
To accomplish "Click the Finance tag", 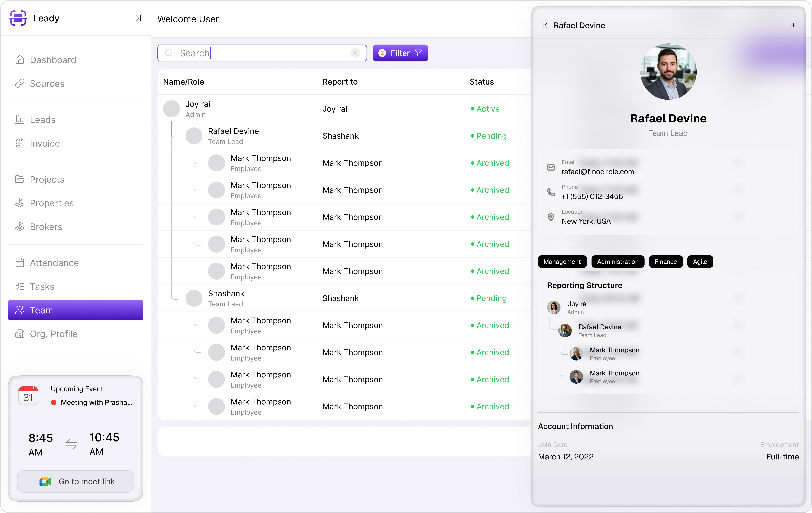I will click(x=666, y=262).
